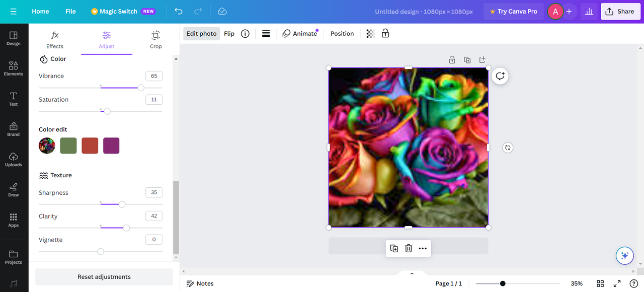Open grid view of pages
Viewport: 644px width, 292px height.
[600, 283]
